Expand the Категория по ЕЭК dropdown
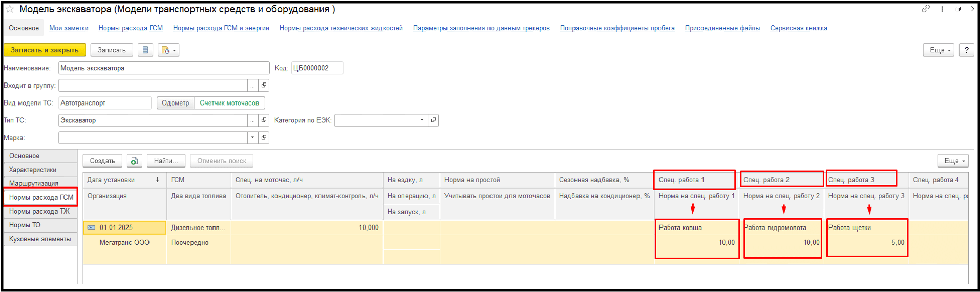 (422, 120)
